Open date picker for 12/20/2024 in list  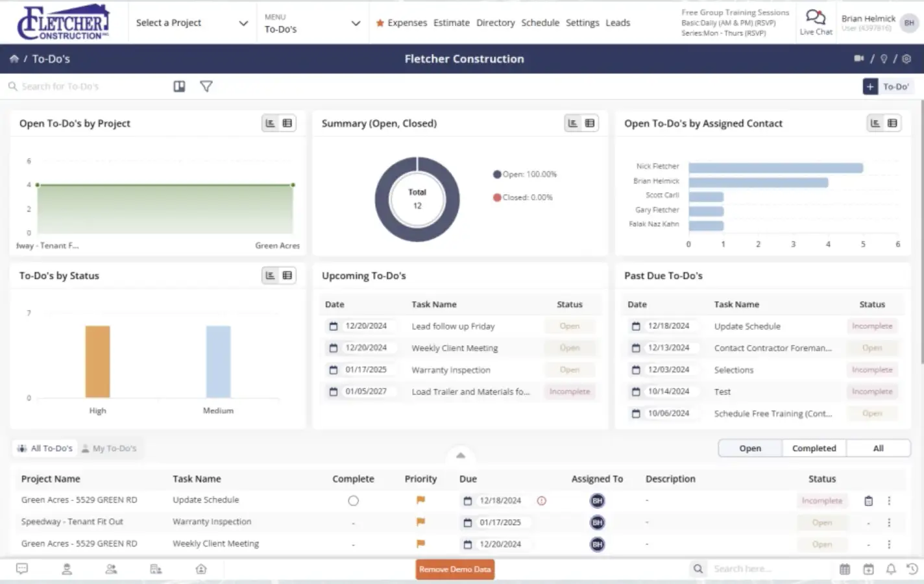(467, 544)
